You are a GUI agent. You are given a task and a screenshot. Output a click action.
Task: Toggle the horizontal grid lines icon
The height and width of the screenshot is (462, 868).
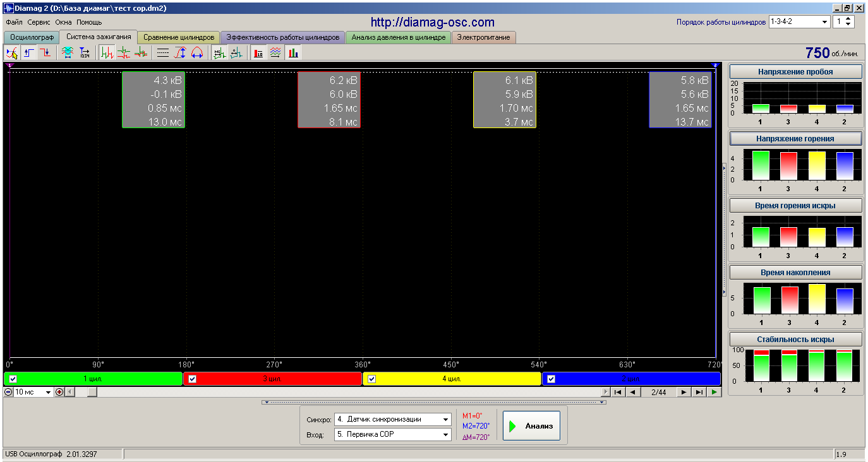click(x=163, y=53)
